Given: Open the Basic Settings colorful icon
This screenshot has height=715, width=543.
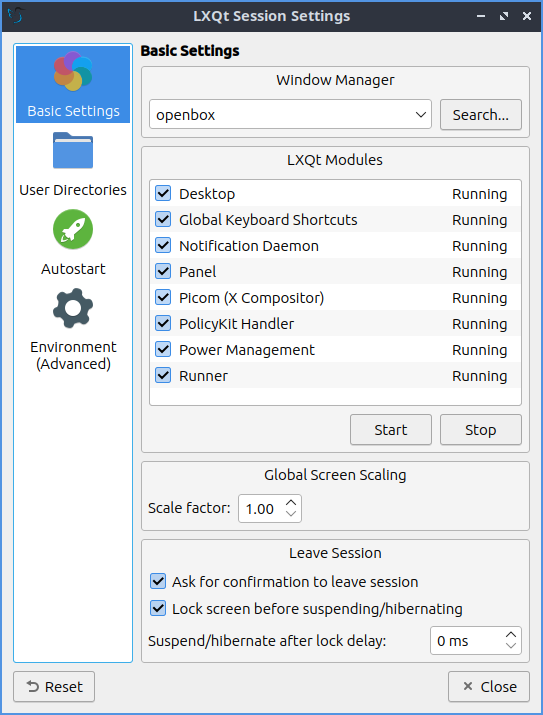Looking at the screenshot, I should (73, 71).
